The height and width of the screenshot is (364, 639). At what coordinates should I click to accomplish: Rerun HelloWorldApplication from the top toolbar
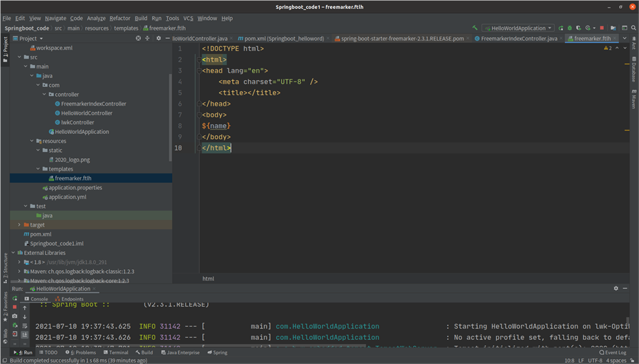561,28
